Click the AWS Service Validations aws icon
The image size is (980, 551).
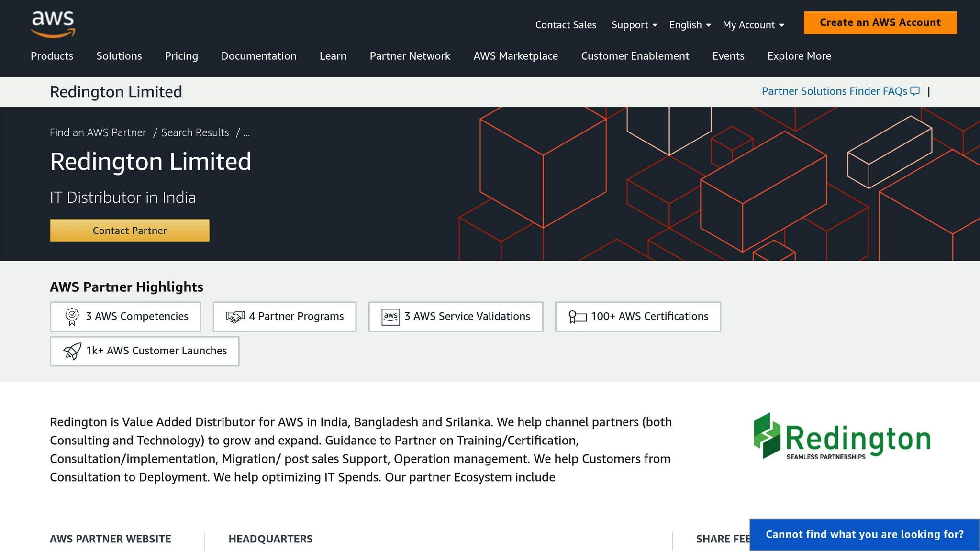coord(390,317)
